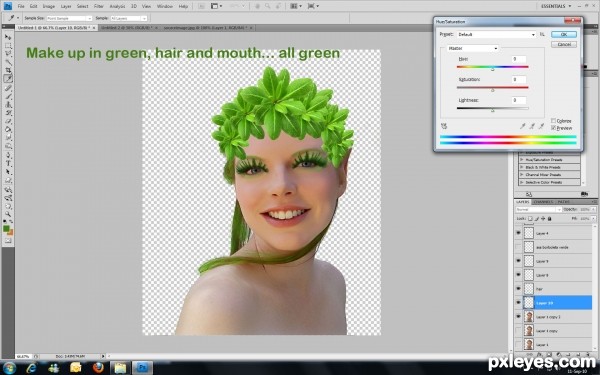Hide Layer 10 using its eye icon
The width and height of the screenshot is (600, 375).
[518, 303]
